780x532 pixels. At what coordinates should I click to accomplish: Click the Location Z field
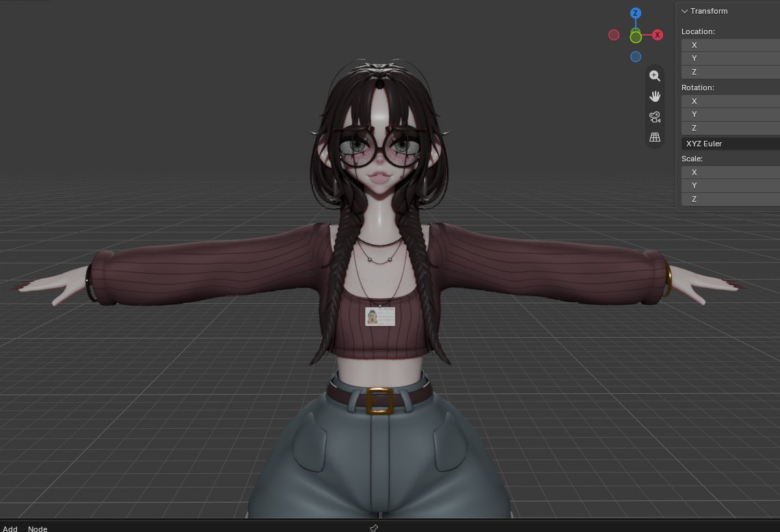tap(730, 72)
